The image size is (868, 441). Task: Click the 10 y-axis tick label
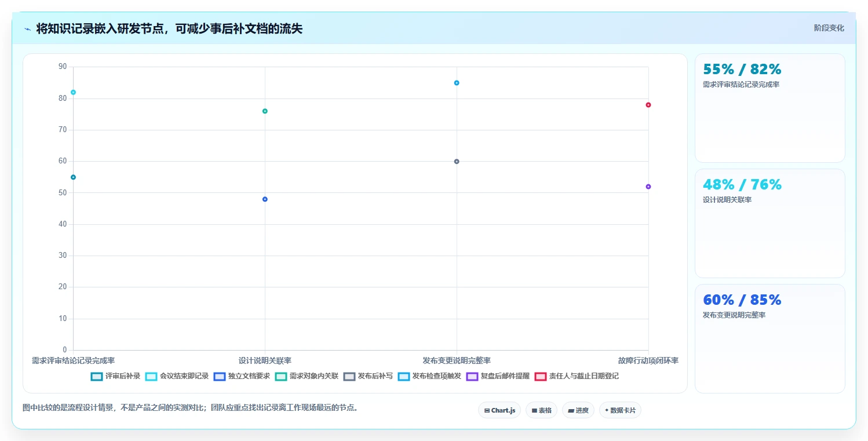coord(63,319)
